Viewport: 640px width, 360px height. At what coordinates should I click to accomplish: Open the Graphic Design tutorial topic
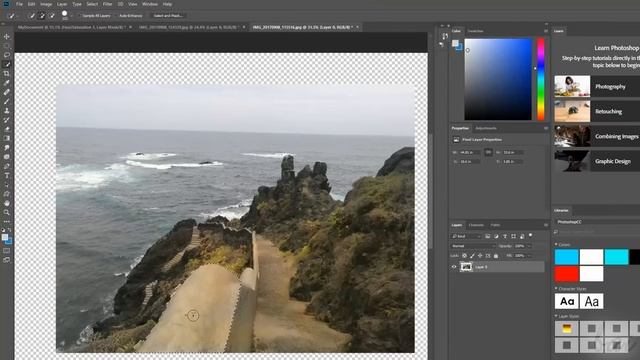pos(597,161)
